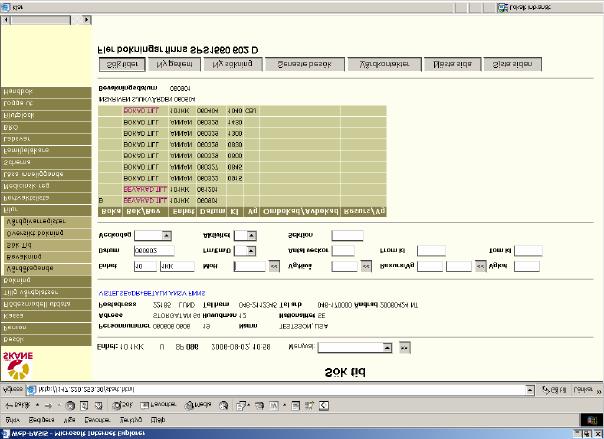Viewport: 604px width, 439px height.
Task: Show browsing History from the toolbar
Action: coord(223,405)
